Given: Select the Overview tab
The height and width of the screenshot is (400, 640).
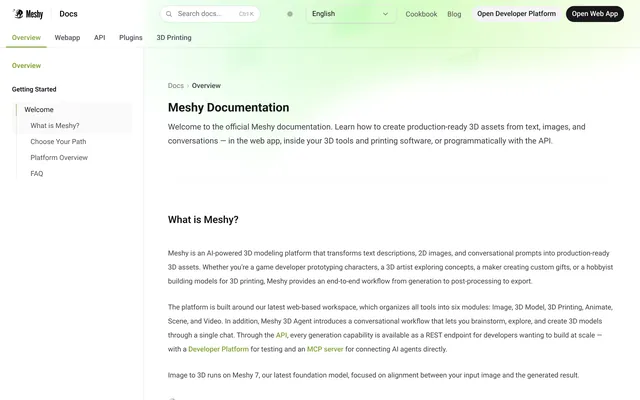Looking at the screenshot, I should [26, 38].
